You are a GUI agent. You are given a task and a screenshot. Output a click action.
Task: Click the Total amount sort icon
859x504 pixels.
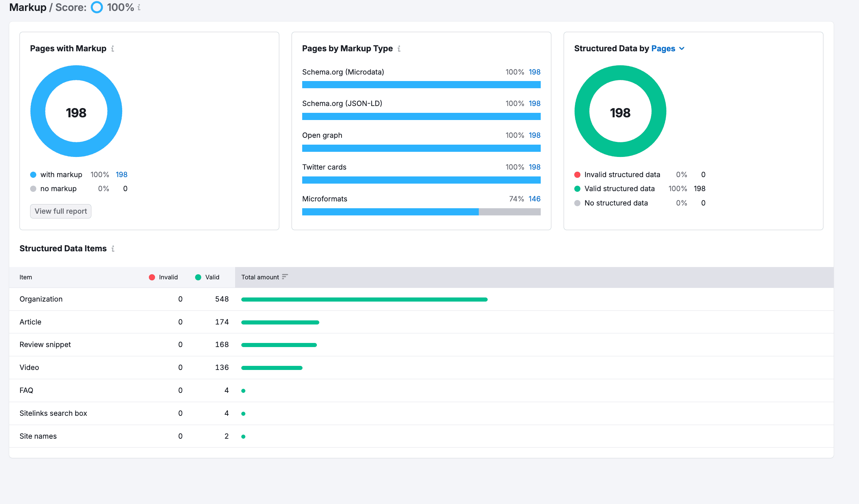(285, 277)
